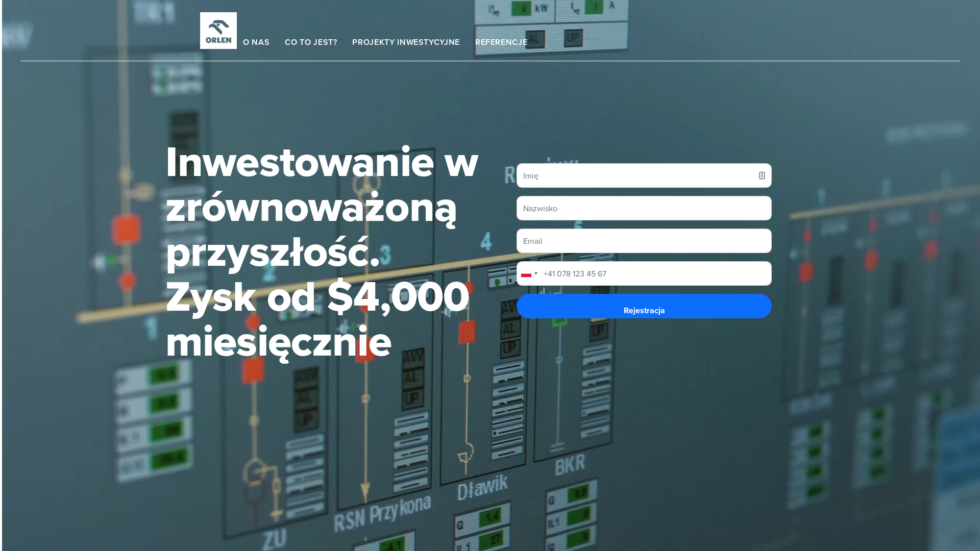Click the Rejestracja button
980x551 pixels.
tap(644, 306)
